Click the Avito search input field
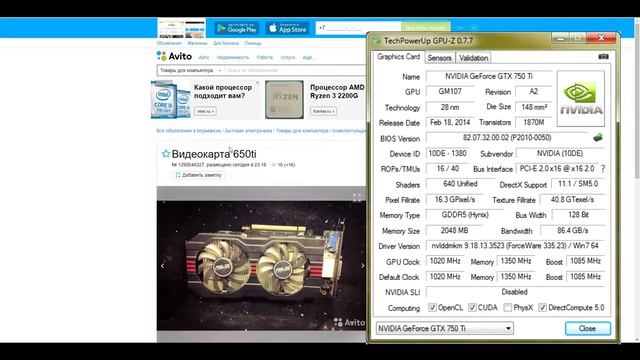 pyautogui.click(x=295, y=71)
